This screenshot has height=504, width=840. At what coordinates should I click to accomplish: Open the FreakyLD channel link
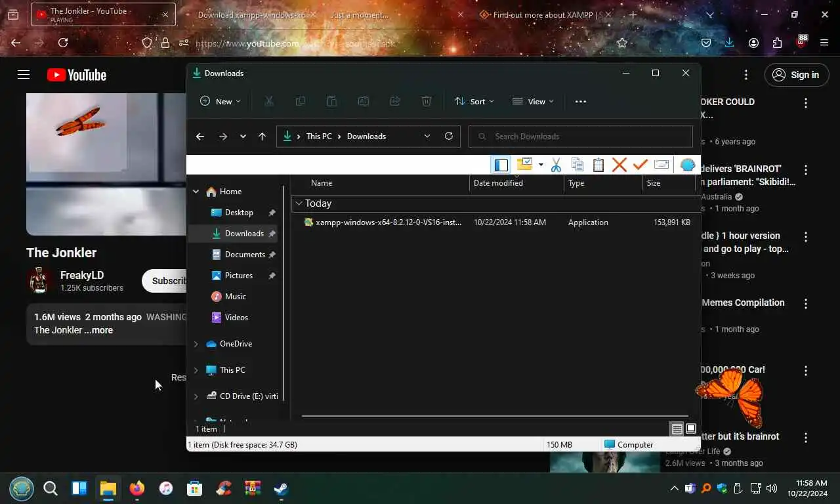pos(82,275)
